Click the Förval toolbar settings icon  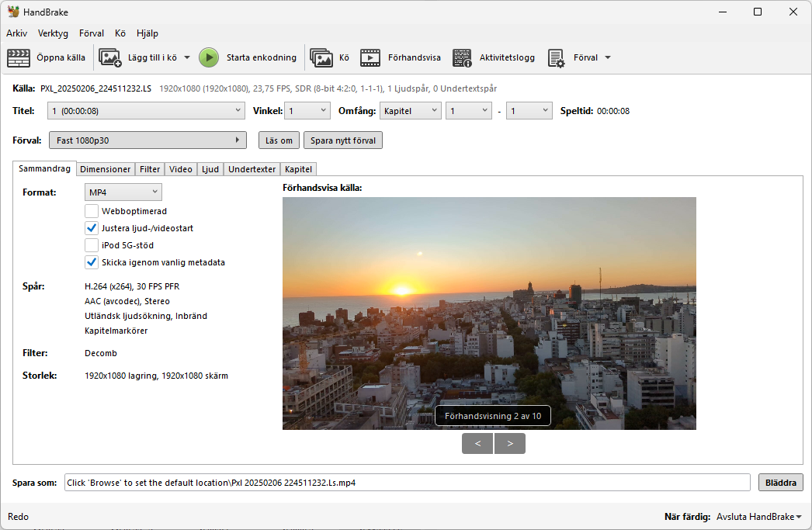pos(556,58)
